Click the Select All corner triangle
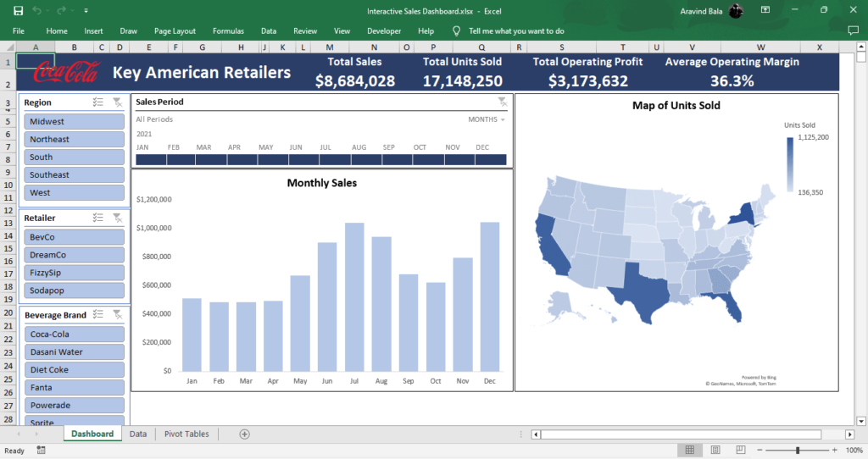This screenshot has width=868, height=459. pyautogui.click(x=8, y=47)
